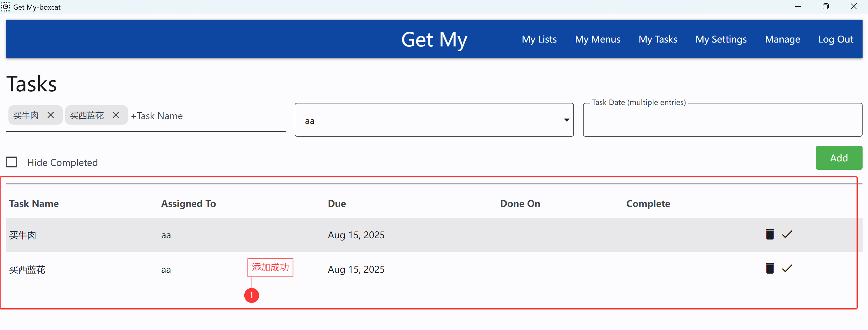Image resolution: width=868 pixels, height=330 pixels.
Task: Click the Get My site title
Action: click(434, 40)
